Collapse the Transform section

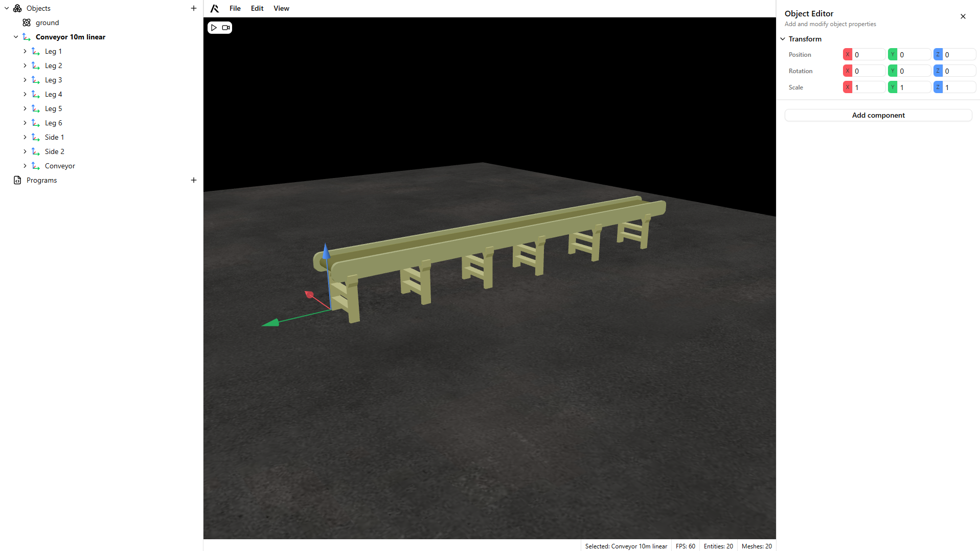783,39
